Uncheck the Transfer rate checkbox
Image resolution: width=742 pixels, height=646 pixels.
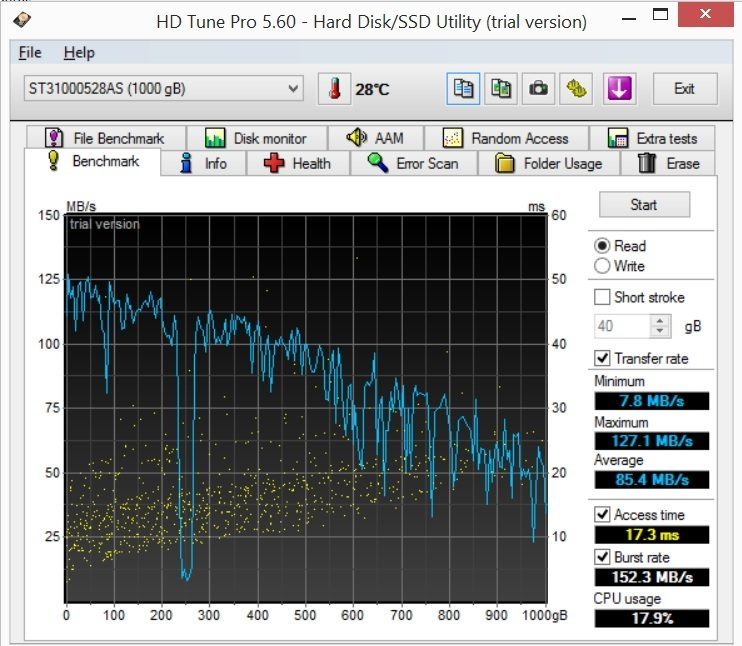[x=602, y=358]
